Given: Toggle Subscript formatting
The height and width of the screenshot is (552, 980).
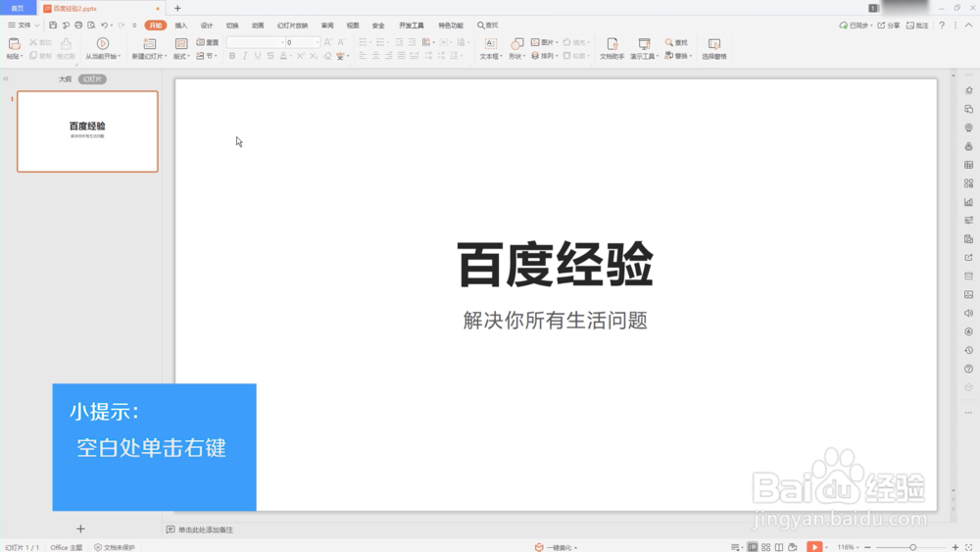Looking at the screenshot, I should click(314, 56).
